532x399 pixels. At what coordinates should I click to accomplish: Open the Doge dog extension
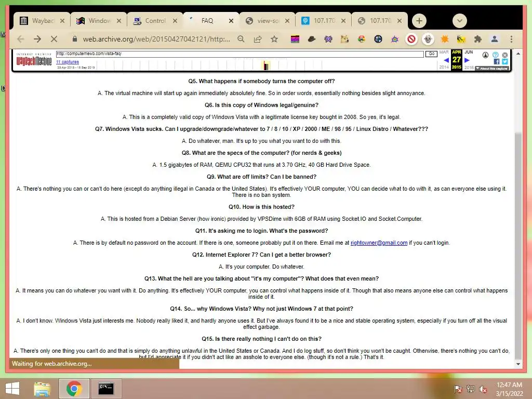click(x=345, y=39)
